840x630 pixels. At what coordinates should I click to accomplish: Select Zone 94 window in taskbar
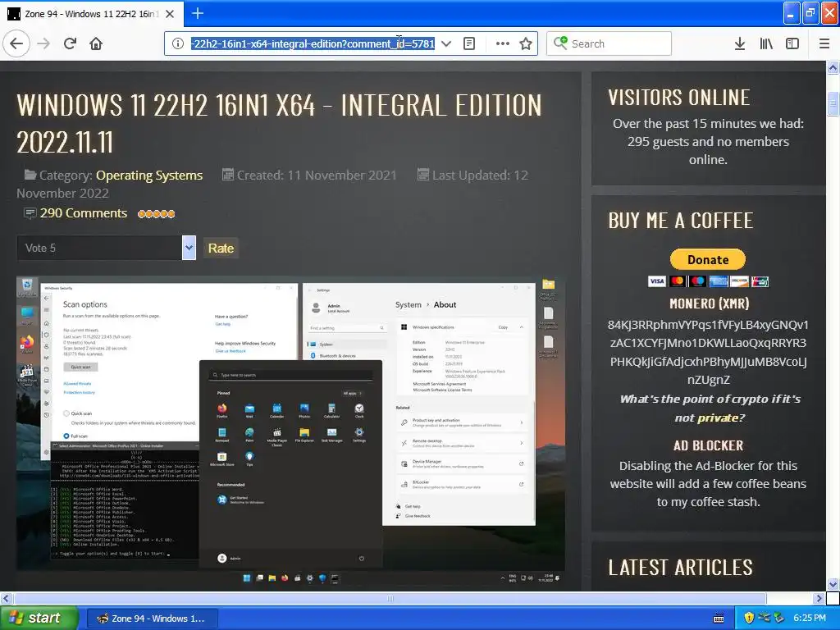(152, 619)
